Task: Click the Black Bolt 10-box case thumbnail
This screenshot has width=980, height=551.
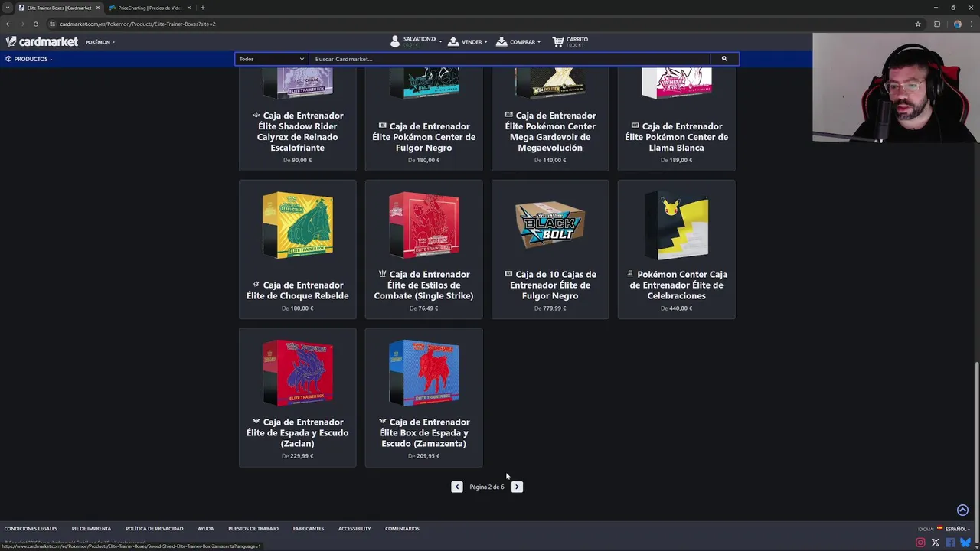Action: click(x=550, y=225)
